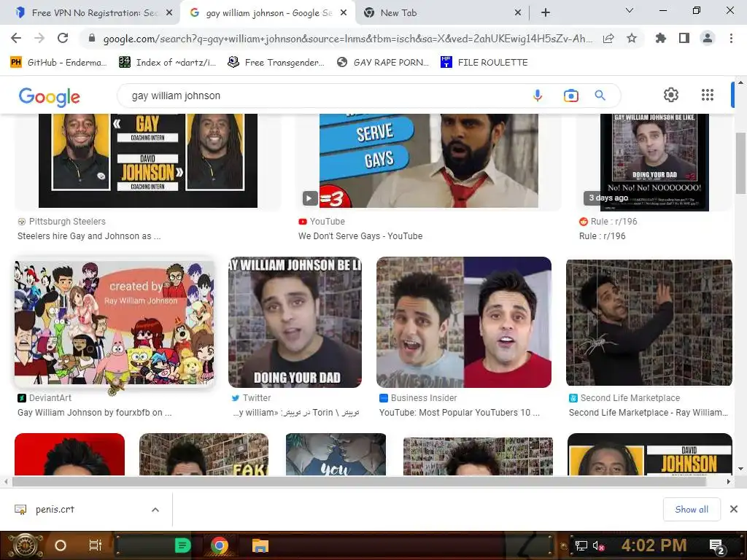Open Task View on the taskbar
Image resolution: width=747 pixels, height=560 pixels.
click(x=96, y=545)
